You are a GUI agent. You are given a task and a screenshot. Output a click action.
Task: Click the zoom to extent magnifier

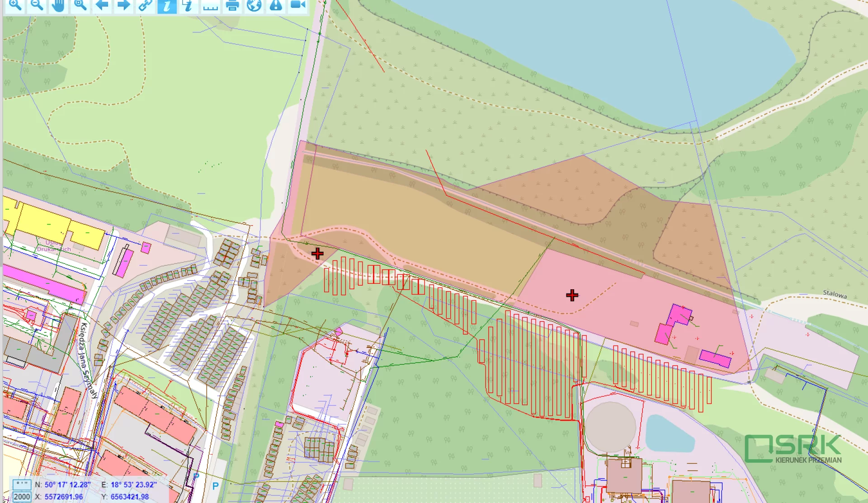coord(80,5)
